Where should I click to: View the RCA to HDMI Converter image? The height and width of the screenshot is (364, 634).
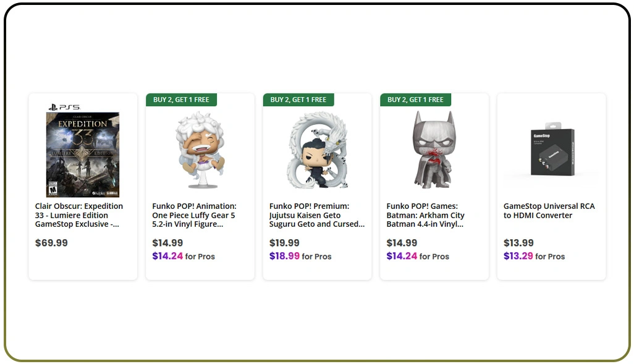pyautogui.click(x=551, y=152)
